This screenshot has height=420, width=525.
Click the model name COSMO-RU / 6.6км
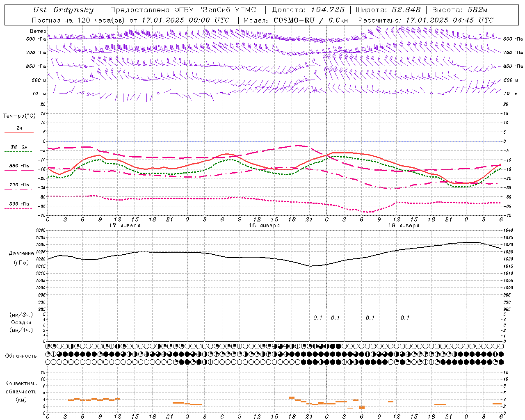310,20
